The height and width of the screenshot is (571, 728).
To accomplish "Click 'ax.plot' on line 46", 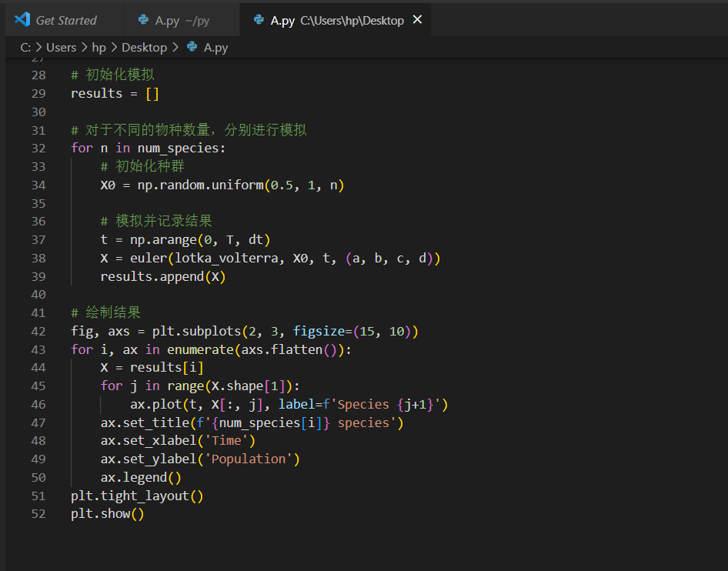I will (156, 404).
